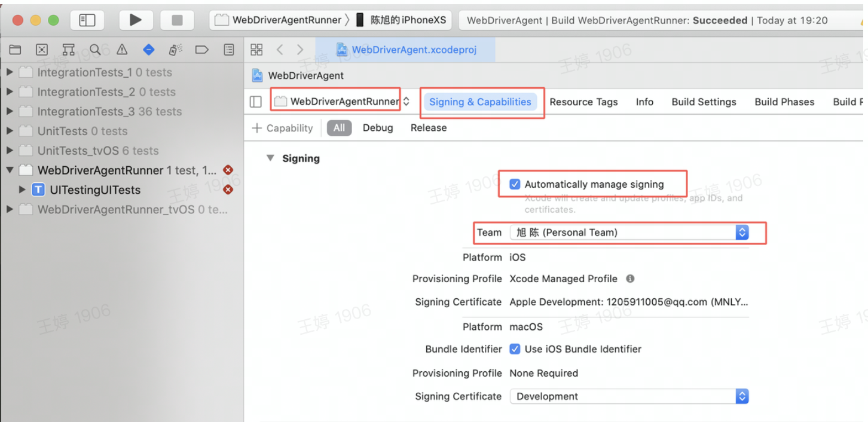
Task: Open the Issue navigator warning icon
Action: point(122,50)
